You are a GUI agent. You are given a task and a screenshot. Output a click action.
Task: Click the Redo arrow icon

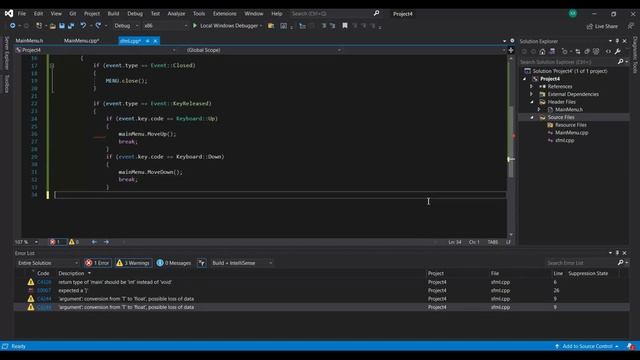coord(98,26)
